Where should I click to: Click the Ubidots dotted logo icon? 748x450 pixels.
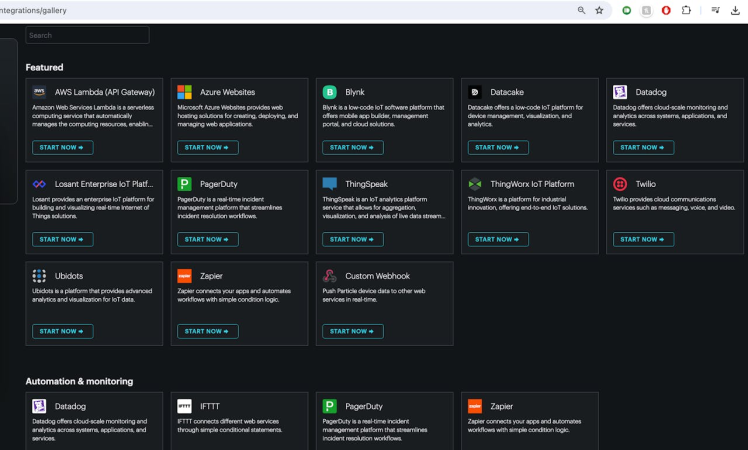pyautogui.click(x=39, y=276)
